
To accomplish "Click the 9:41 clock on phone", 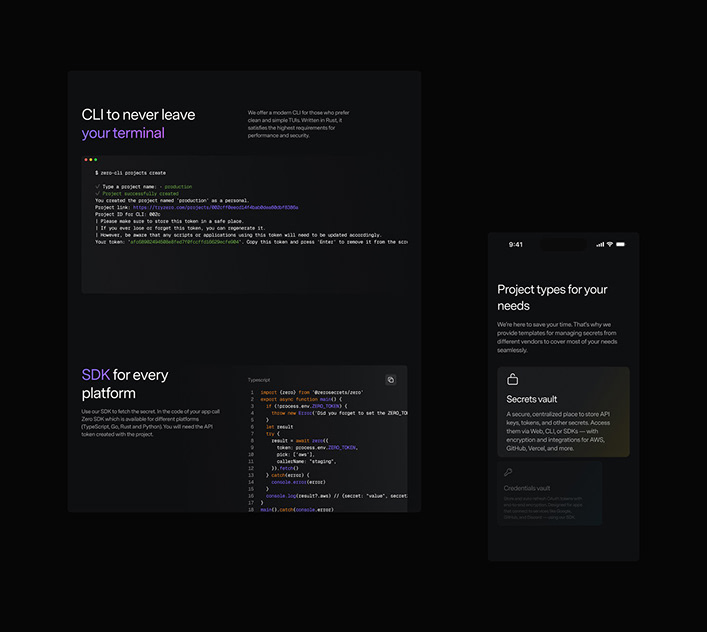I will [515, 244].
